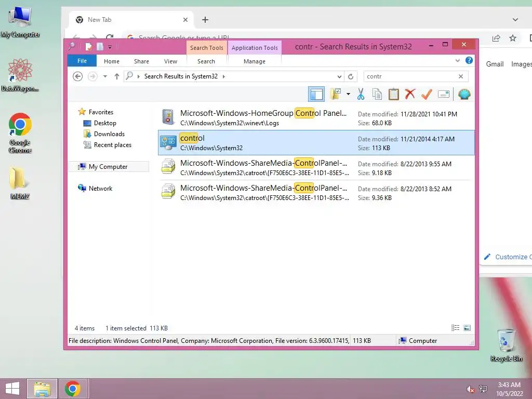Select My Computer desktop icon
This screenshot has height=399, width=532.
pos(20,22)
